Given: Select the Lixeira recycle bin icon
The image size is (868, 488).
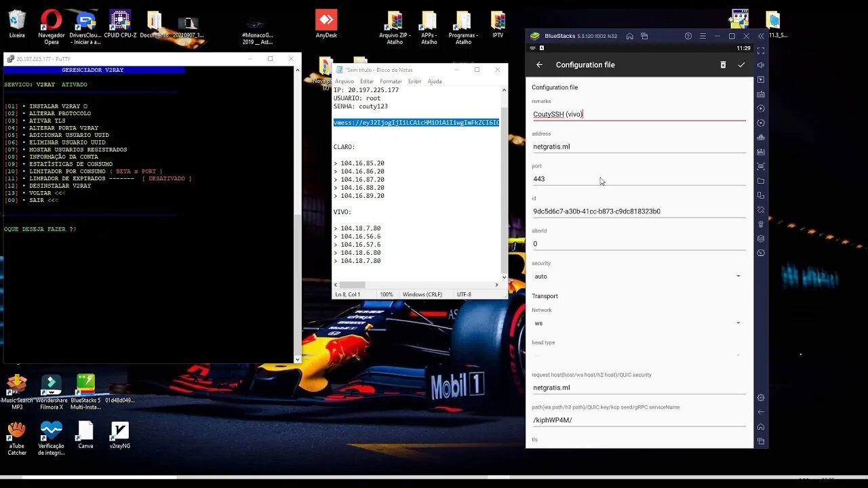Looking at the screenshot, I should click(17, 24).
